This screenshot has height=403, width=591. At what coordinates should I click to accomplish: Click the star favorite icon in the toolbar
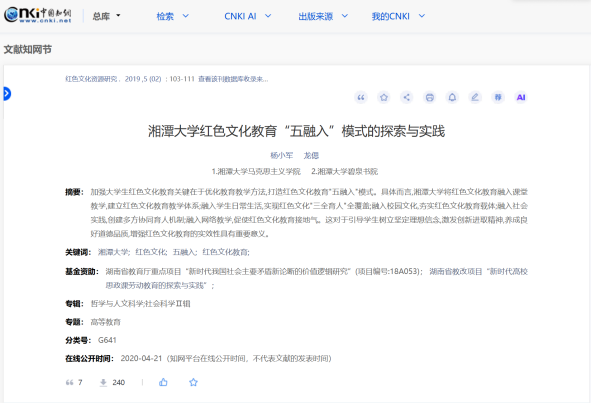pos(384,98)
